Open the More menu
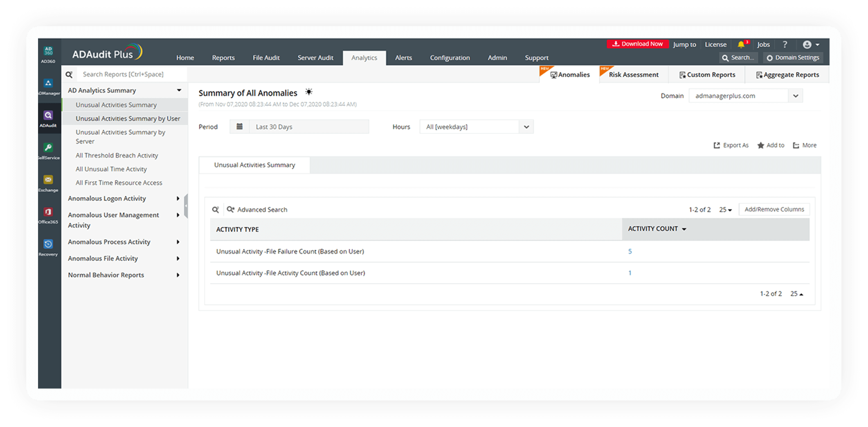This screenshot has width=868, height=427. [805, 145]
